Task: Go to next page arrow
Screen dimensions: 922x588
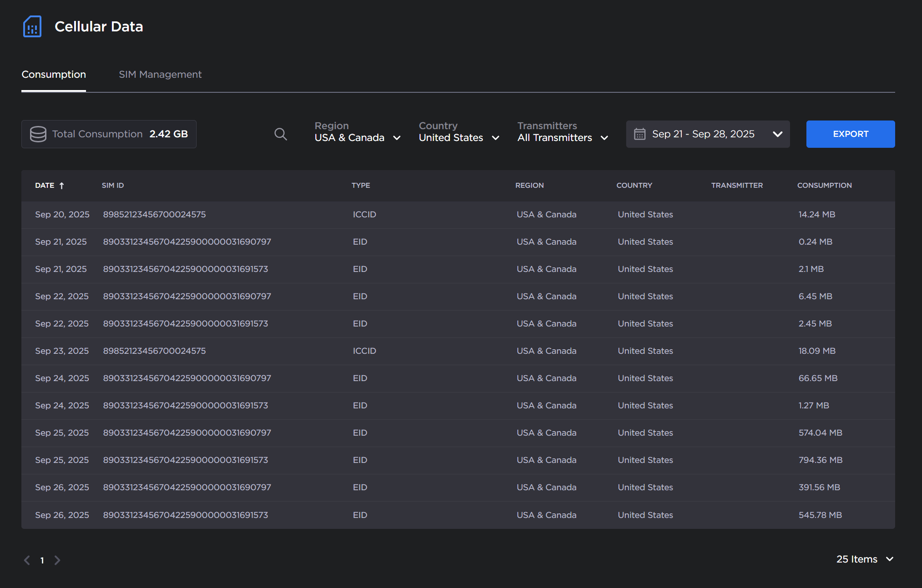Action: point(57,560)
